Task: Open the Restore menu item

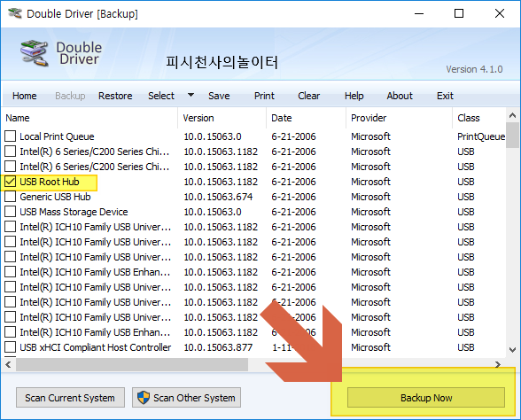Action: 115,96
